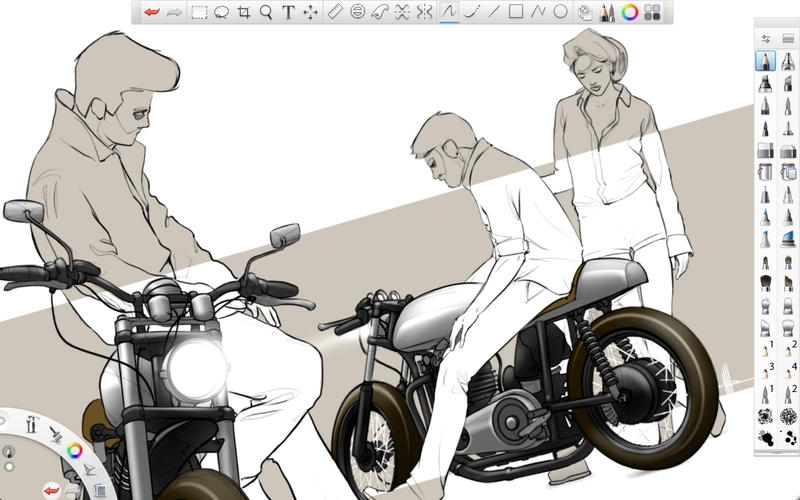Screen dimensions: 800x500
Task: Select the Oval shape tool
Action: tap(561, 12)
